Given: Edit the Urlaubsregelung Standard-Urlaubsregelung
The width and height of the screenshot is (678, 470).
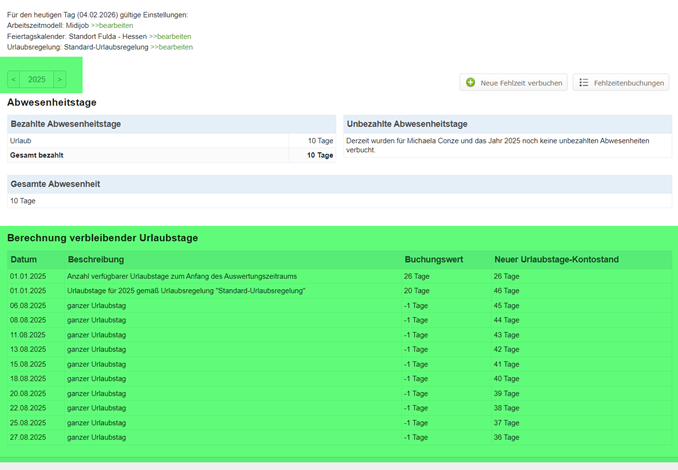Looking at the screenshot, I should point(171,47).
